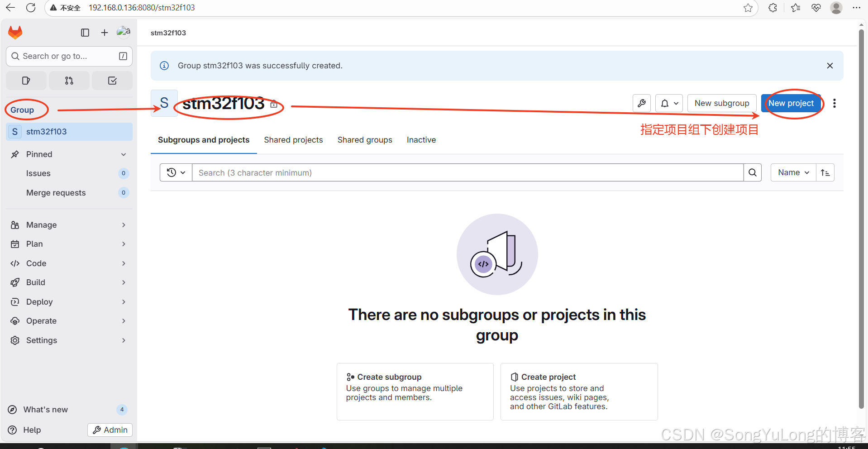Open the vertical three-dot group actions menu

click(x=834, y=103)
